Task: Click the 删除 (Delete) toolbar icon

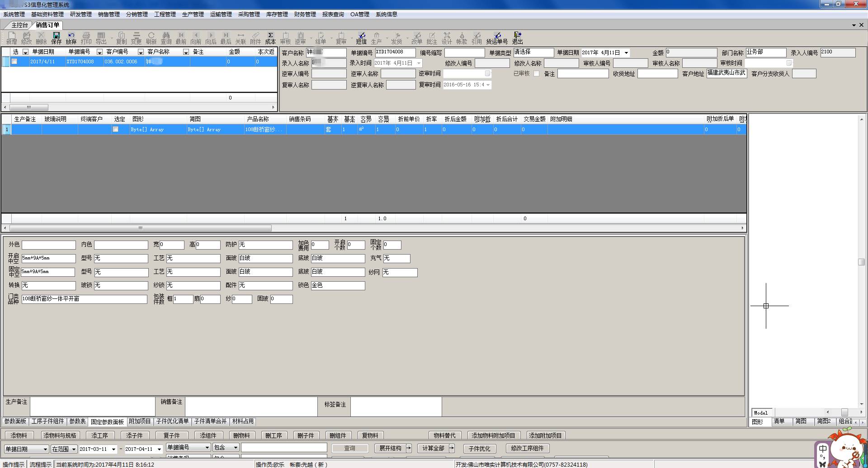Action: pos(41,38)
